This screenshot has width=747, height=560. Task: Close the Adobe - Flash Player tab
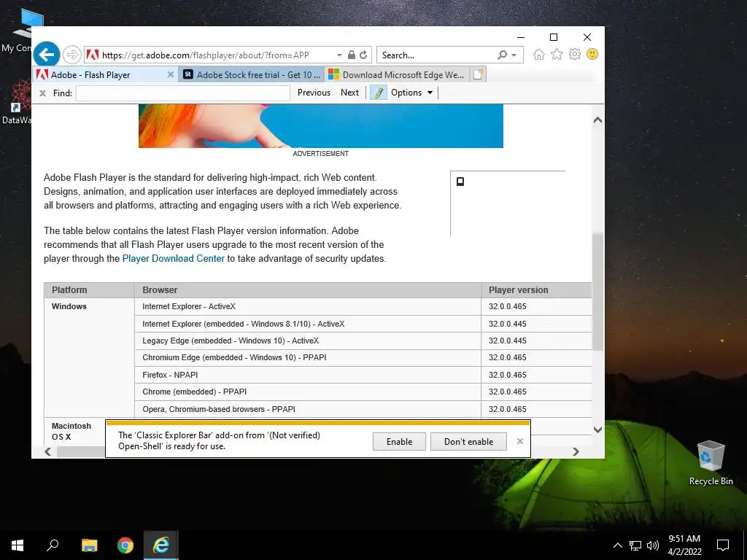click(171, 74)
